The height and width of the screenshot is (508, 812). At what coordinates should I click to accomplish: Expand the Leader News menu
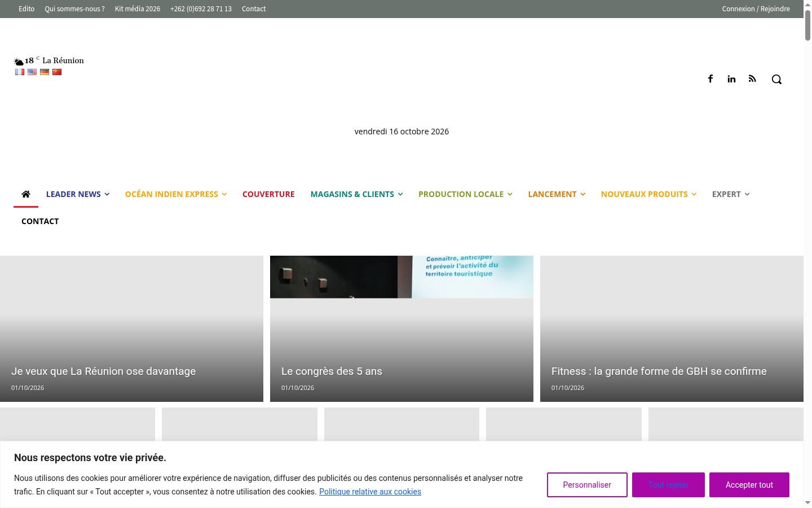[78, 194]
